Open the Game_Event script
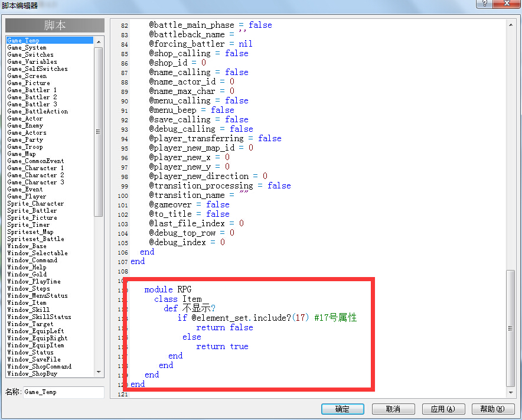The image size is (522, 420). click(x=25, y=189)
